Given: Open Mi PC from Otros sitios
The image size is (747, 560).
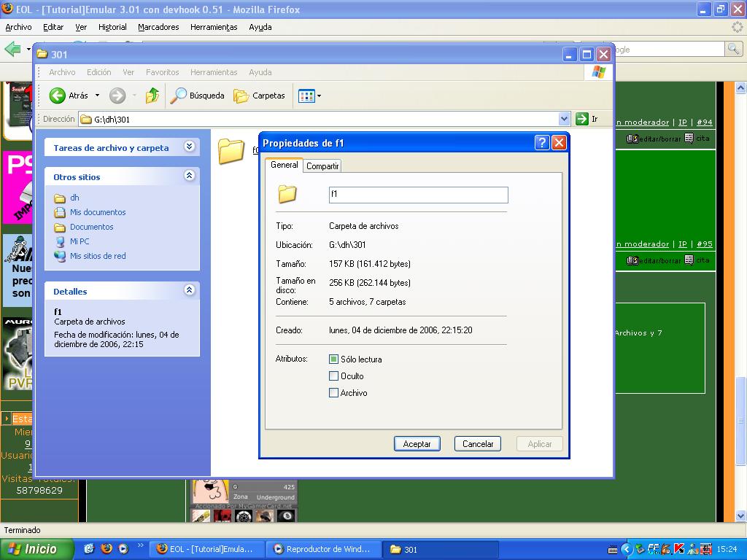Looking at the screenshot, I should (80, 241).
